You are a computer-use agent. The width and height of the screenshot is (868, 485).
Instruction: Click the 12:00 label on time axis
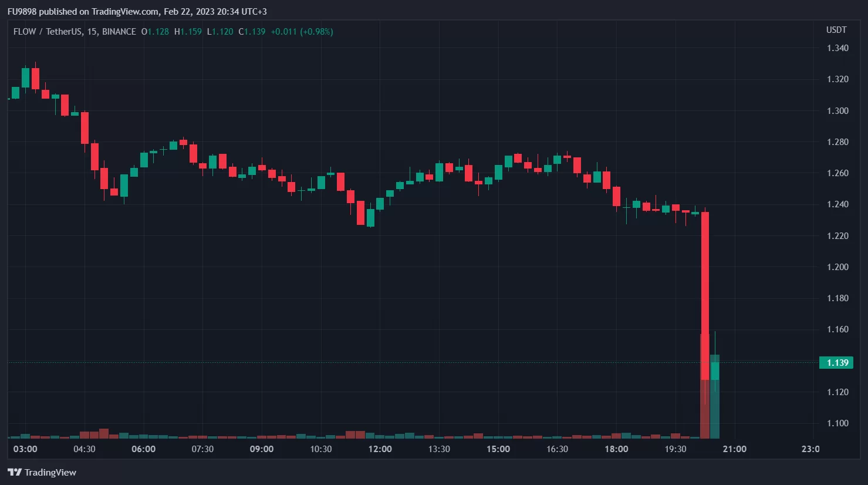(380, 449)
